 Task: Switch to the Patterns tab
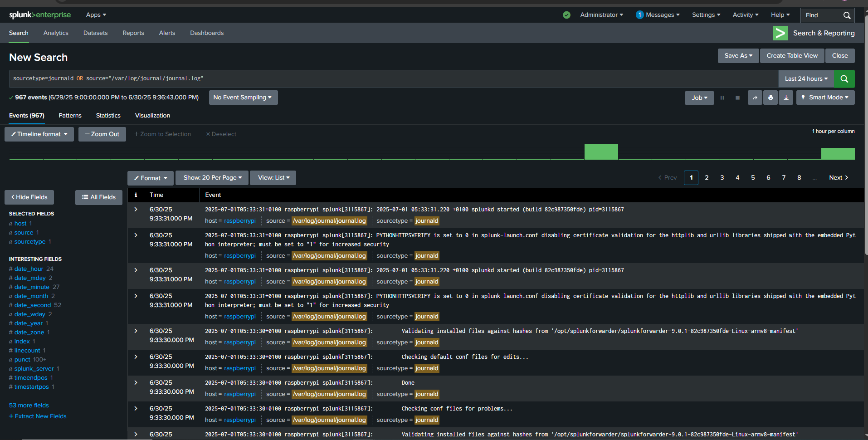(x=70, y=116)
